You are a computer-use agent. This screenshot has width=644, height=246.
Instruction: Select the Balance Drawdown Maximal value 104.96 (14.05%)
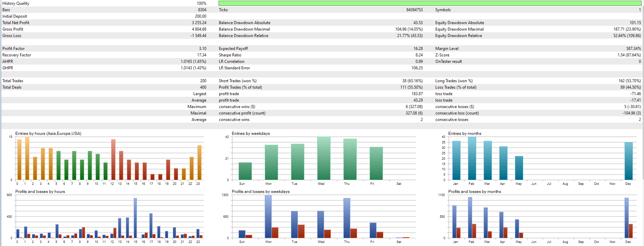pos(409,29)
